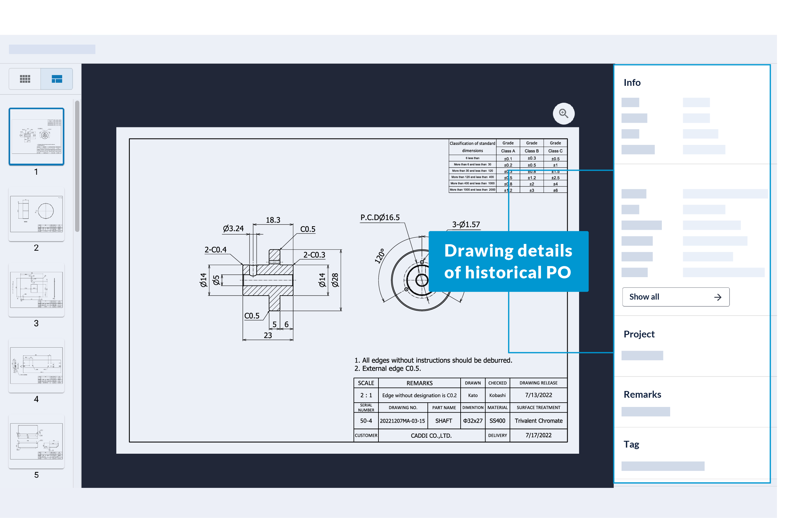Click the Remarks section heading

click(x=642, y=394)
